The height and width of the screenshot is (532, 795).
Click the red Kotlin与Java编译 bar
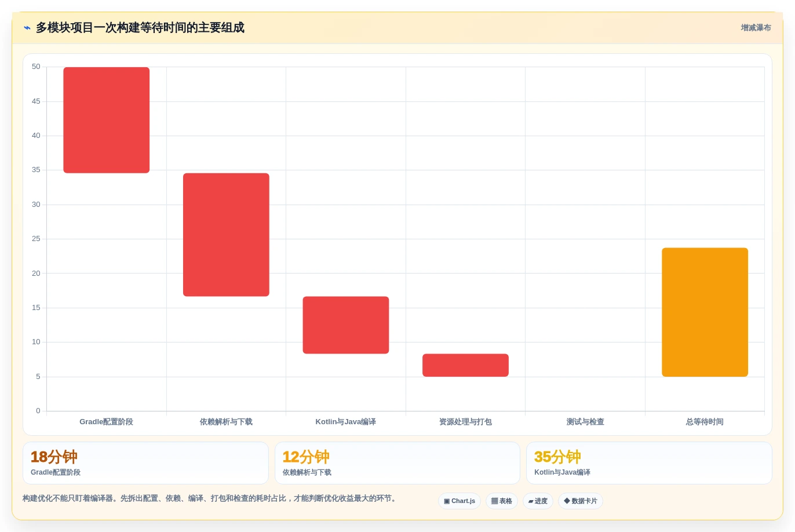pyautogui.click(x=346, y=325)
